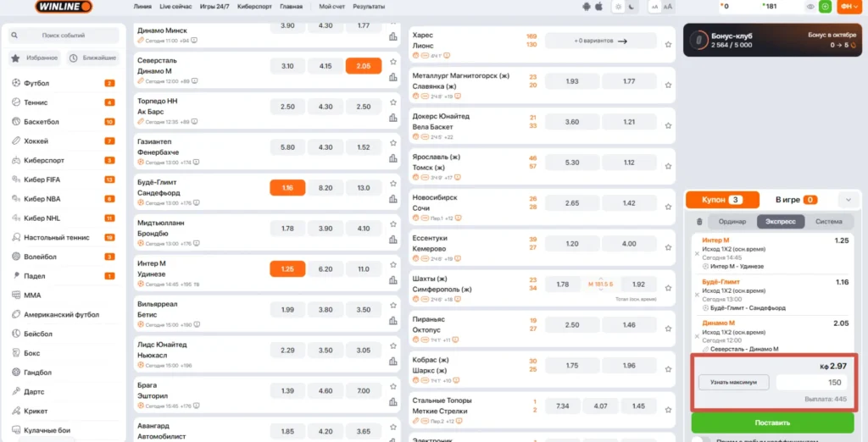868x442 pixels.
Task: Favorite the Харес – Лионс match
Action: click(668, 44)
